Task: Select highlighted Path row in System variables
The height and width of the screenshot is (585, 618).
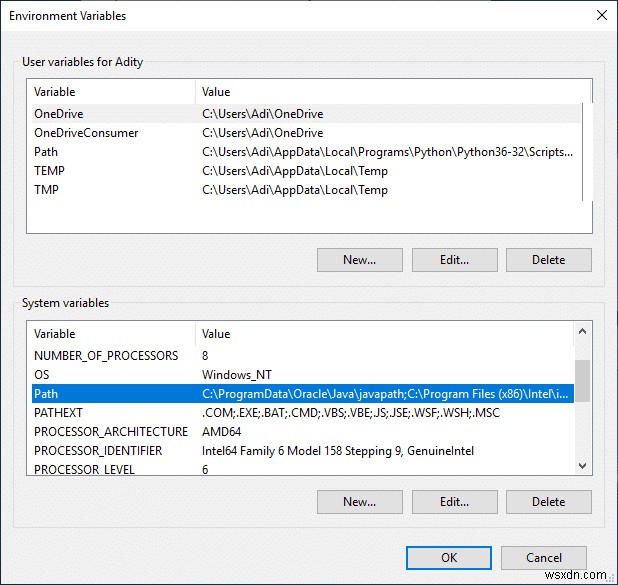Action: tap(303, 393)
